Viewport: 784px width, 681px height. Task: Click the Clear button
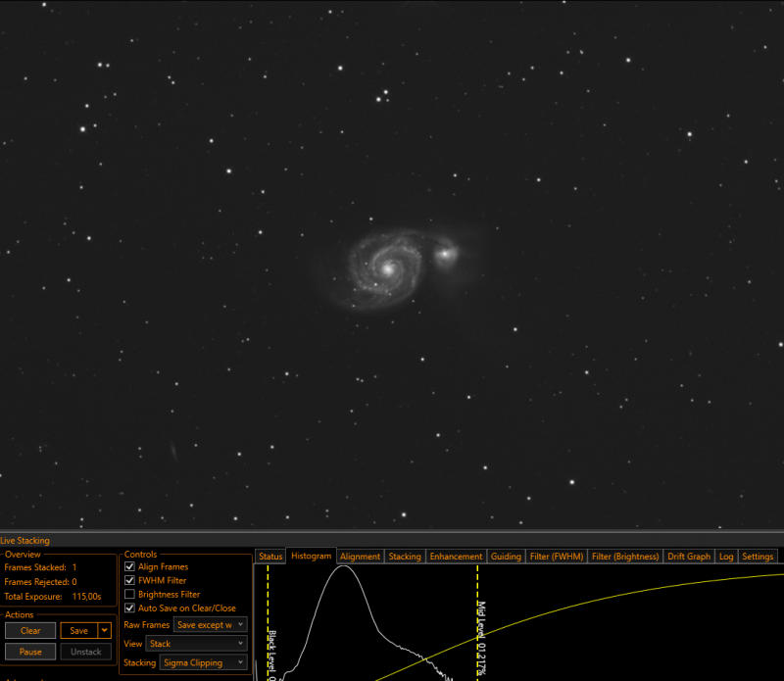click(x=30, y=630)
